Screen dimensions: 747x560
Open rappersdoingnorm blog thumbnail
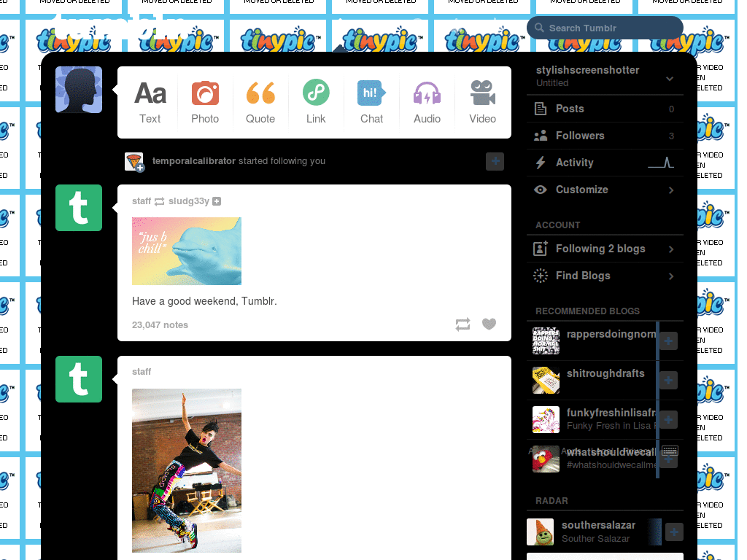pyautogui.click(x=546, y=341)
